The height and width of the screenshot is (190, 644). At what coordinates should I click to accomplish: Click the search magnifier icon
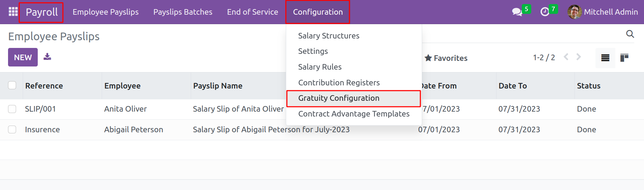coord(630,34)
